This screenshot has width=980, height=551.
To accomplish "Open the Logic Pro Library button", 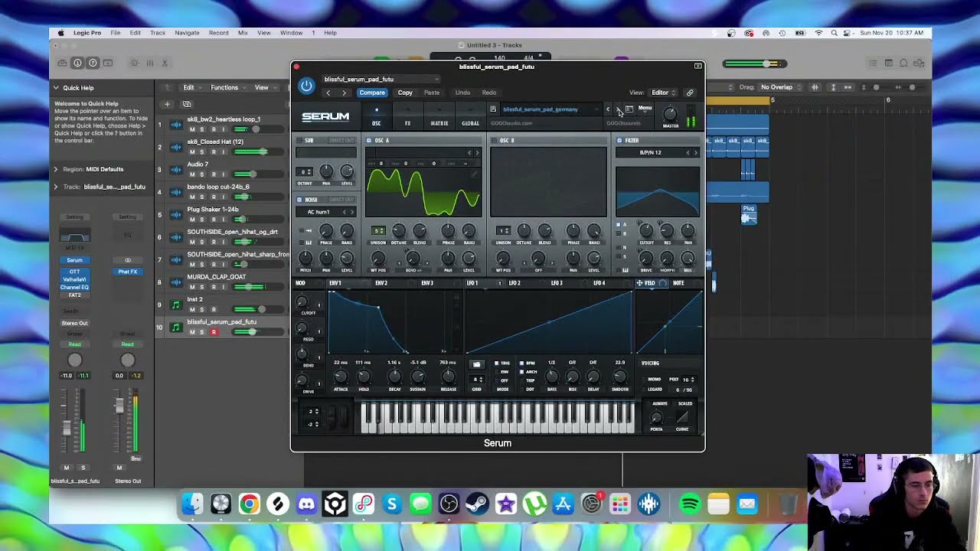I will pyautogui.click(x=61, y=63).
